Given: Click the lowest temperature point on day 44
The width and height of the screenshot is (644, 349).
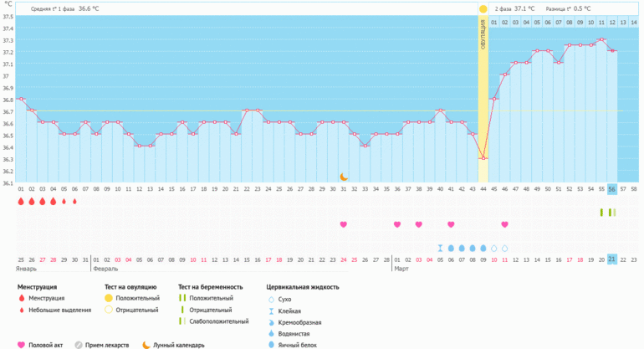Looking at the screenshot, I should 483,158.
